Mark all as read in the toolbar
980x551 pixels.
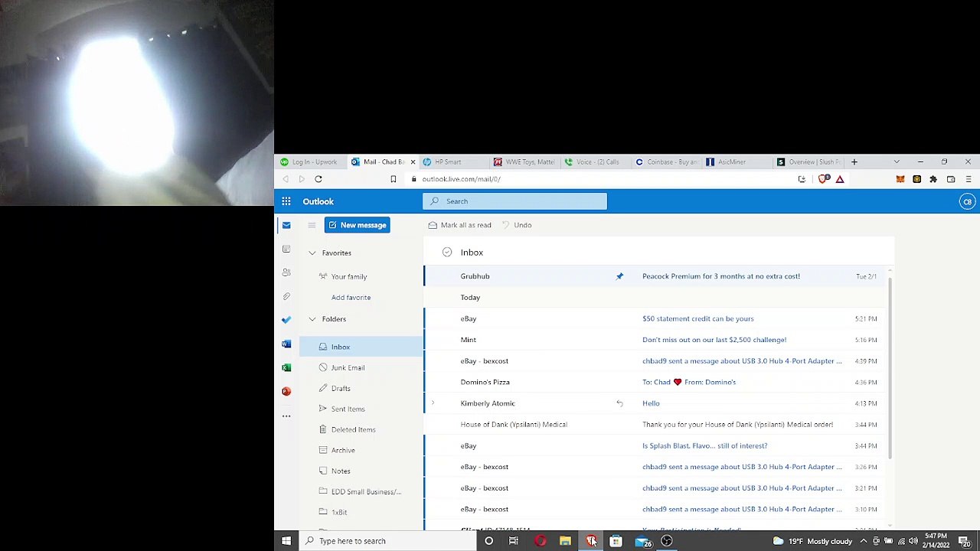[x=459, y=225]
